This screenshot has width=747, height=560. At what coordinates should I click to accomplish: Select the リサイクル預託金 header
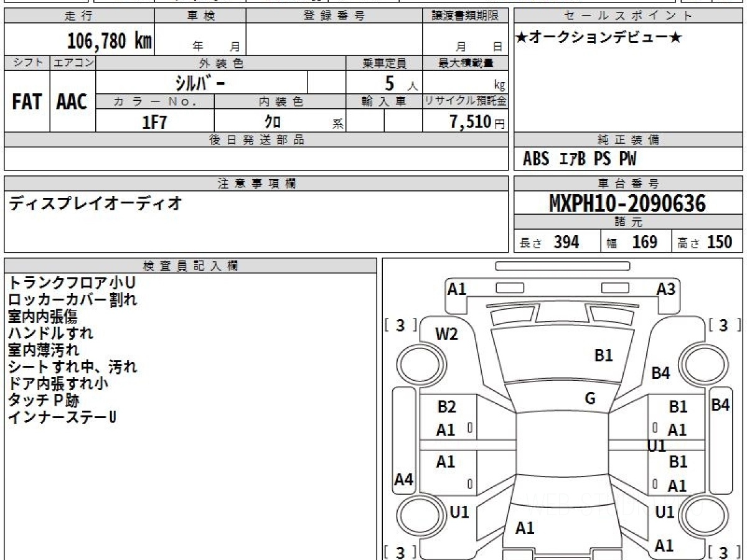(465, 101)
